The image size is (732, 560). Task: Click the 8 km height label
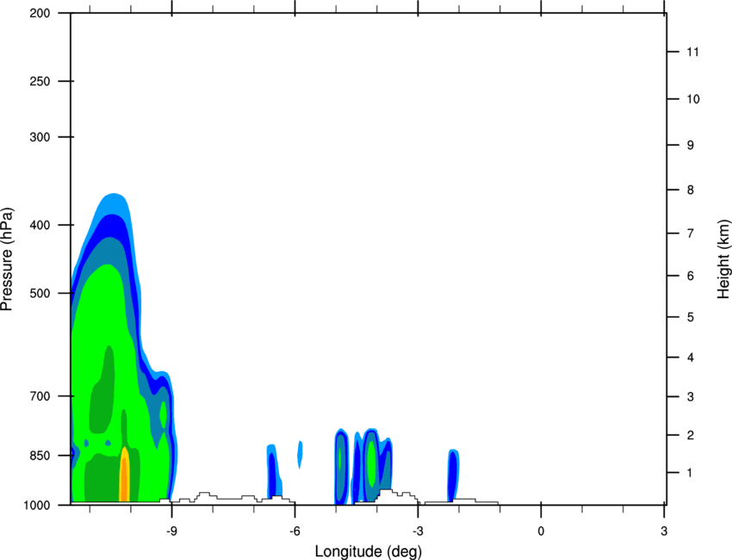point(691,190)
